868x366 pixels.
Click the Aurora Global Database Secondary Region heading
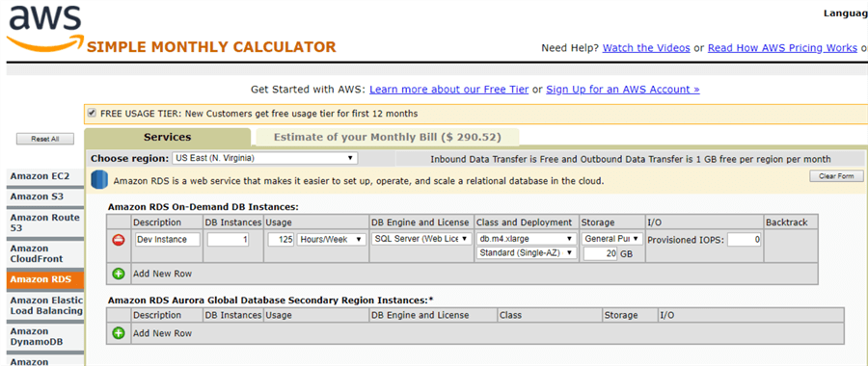[x=271, y=301]
